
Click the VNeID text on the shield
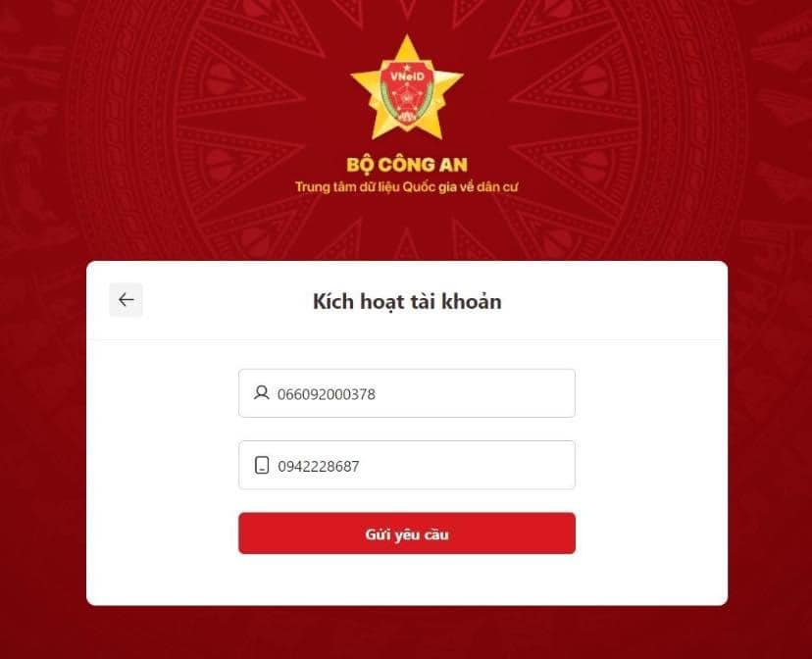pyautogui.click(x=407, y=76)
